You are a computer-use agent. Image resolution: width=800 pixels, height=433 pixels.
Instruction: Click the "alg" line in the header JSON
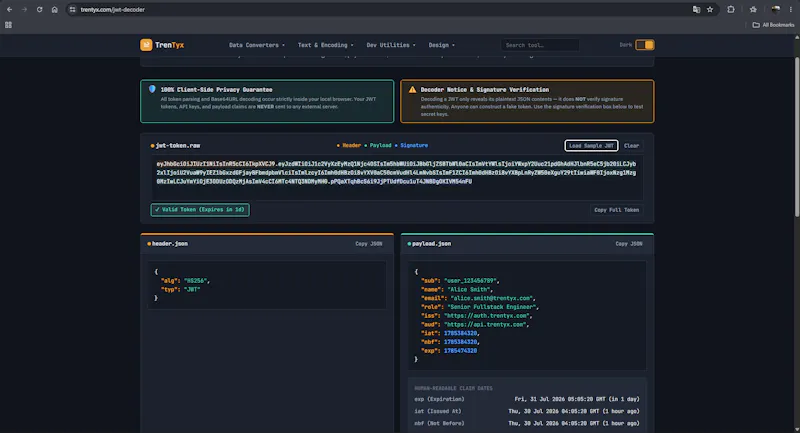coord(185,281)
